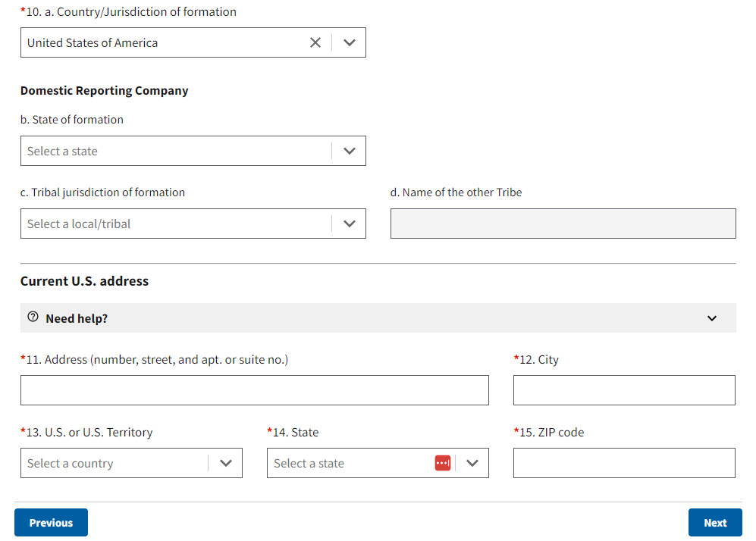This screenshot has height=541, width=756.
Task: Click the Select a state text under State of formation
Action: tap(63, 152)
